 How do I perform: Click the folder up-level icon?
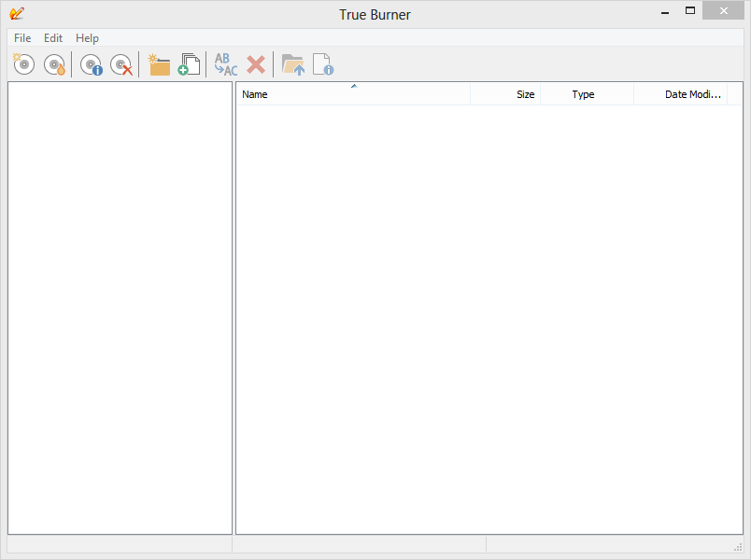click(x=293, y=64)
